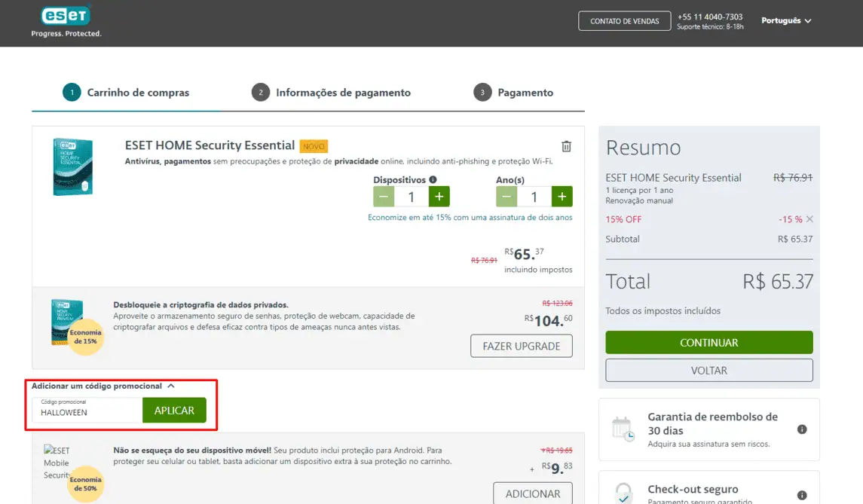This screenshot has width=863, height=504.
Task: Click the Subtotal R$ 65.37 value
Action: (794, 239)
